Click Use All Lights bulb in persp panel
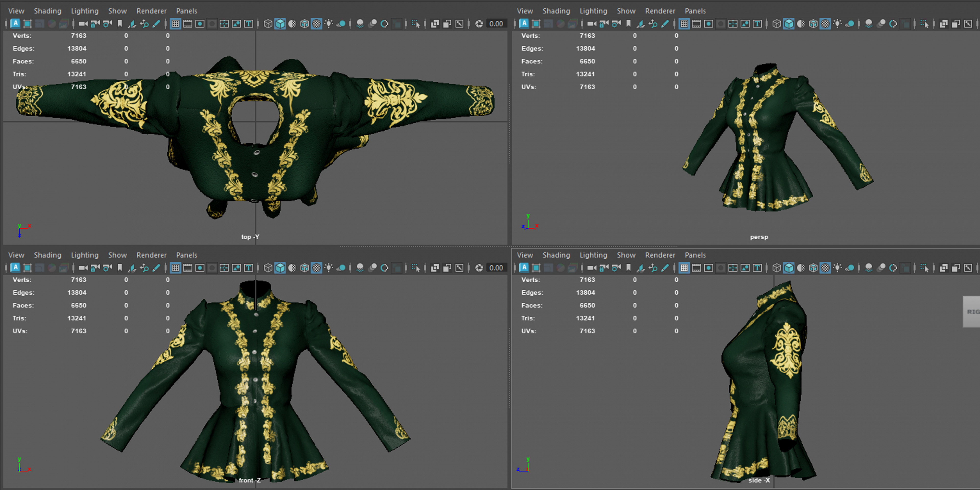The width and height of the screenshot is (980, 490). pos(837,23)
